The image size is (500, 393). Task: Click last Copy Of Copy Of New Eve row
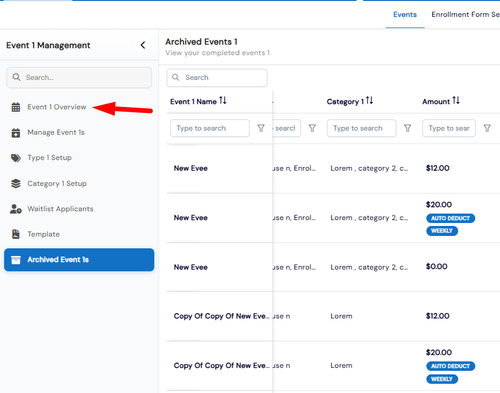point(221,365)
